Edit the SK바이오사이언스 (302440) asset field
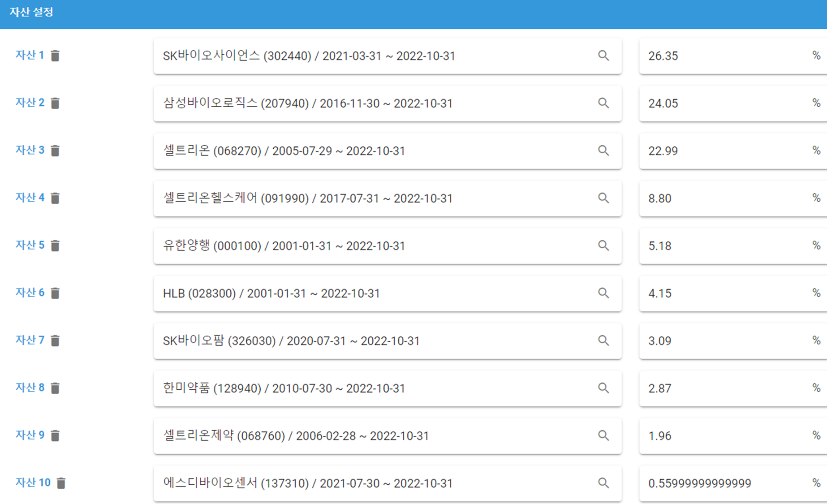 point(388,56)
